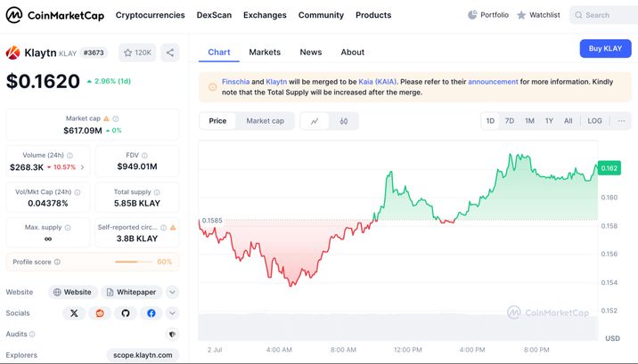The height and width of the screenshot is (364, 638).
Task: Switch to the News tab
Action: click(x=311, y=53)
